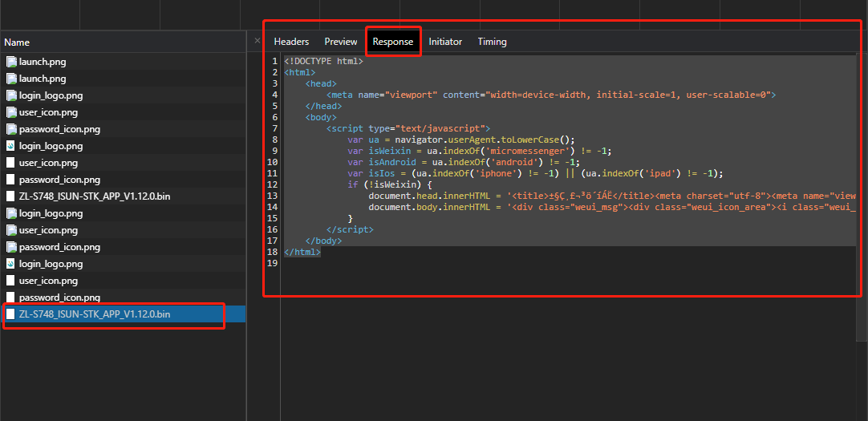Viewport: 868px width, 421px height.
Task: Click the 'var ua = navigator.userAgent' line
Action: (x=461, y=140)
